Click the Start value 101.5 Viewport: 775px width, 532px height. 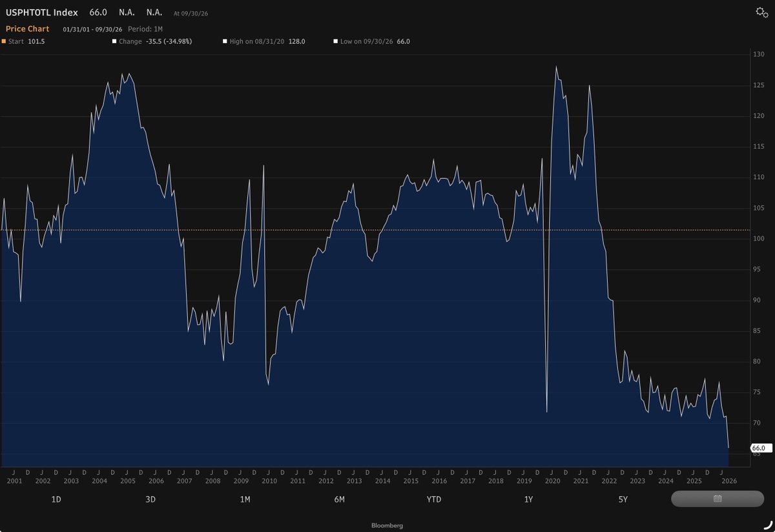tap(36, 41)
